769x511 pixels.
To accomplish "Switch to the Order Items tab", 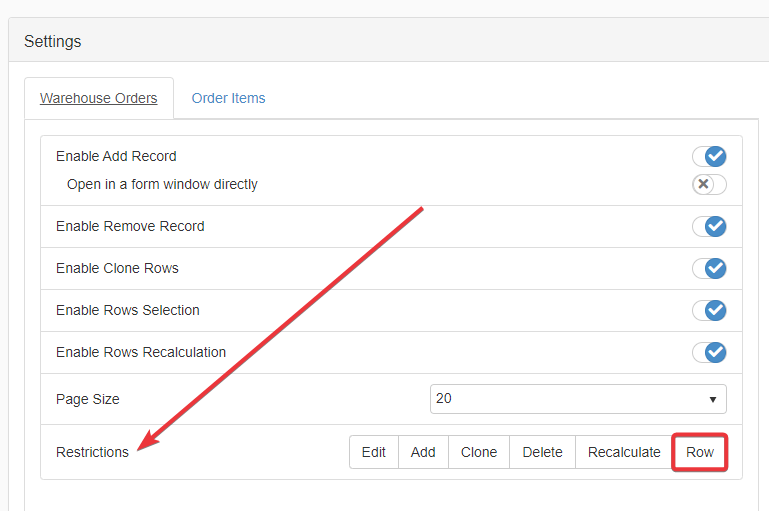I will point(228,98).
